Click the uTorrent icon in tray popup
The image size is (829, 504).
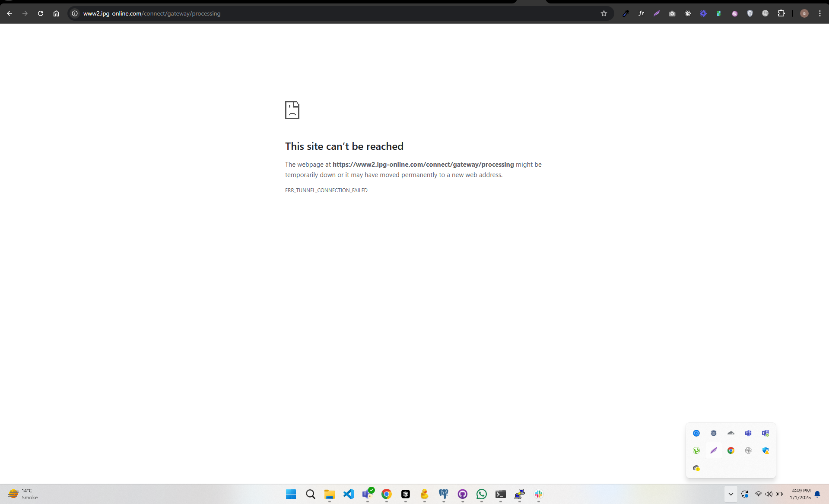coord(696,450)
